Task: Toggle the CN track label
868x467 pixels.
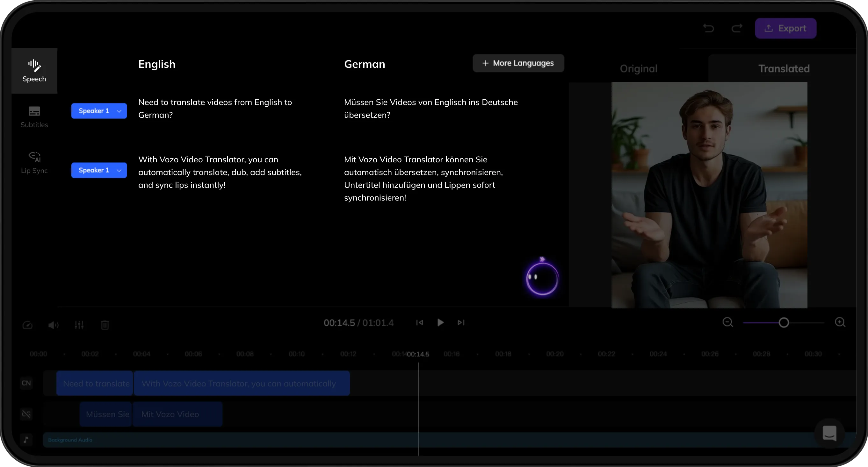Action: pos(26,383)
